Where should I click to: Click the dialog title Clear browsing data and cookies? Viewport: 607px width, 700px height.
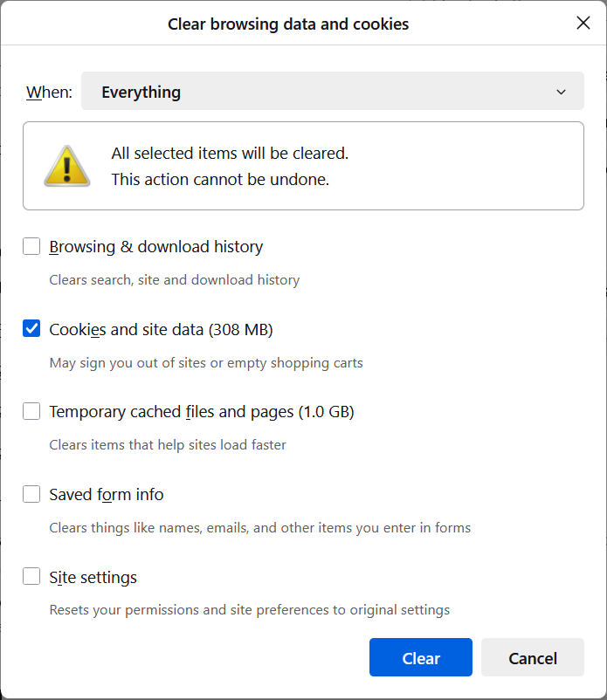click(x=288, y=24)
